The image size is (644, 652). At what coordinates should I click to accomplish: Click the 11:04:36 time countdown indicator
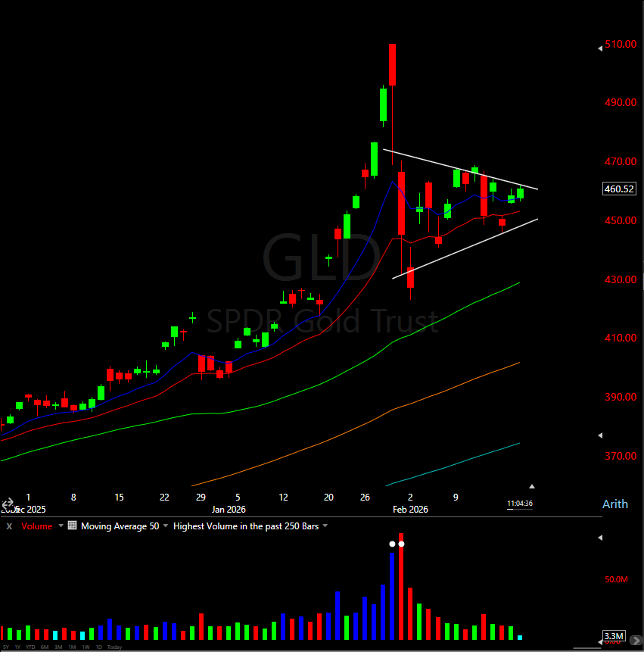point(520,503)
